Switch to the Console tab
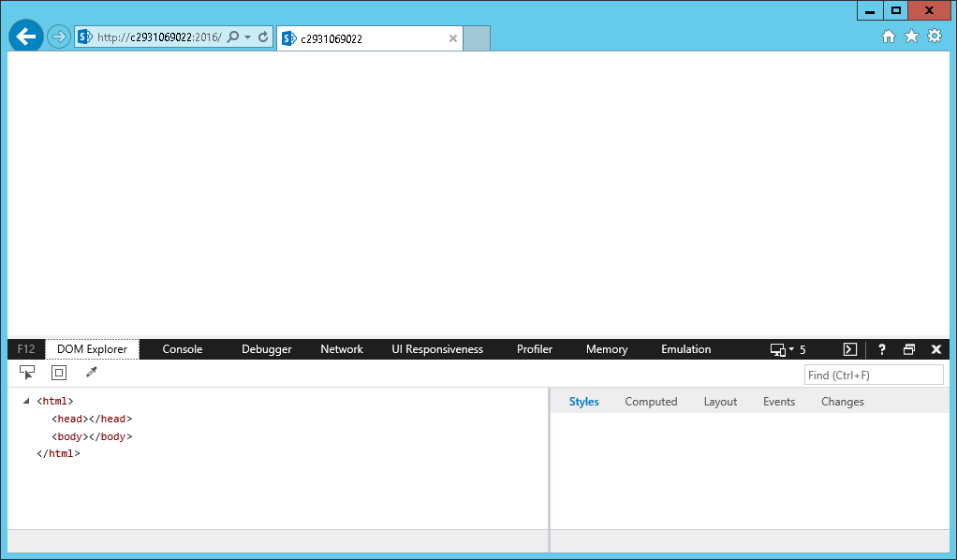The image size is (957, 560). tap(182, 349)
